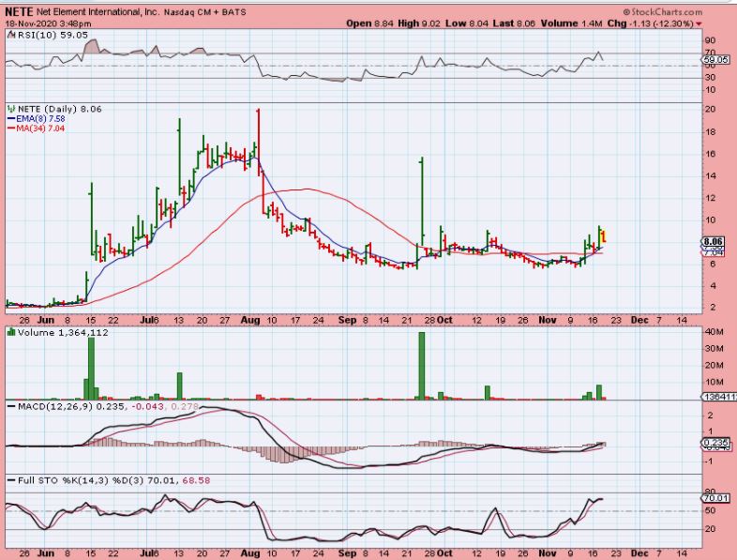The image size is (737, 560).
Task: Click the blue EMA(8) legend line marker
Action: [9, 119]
